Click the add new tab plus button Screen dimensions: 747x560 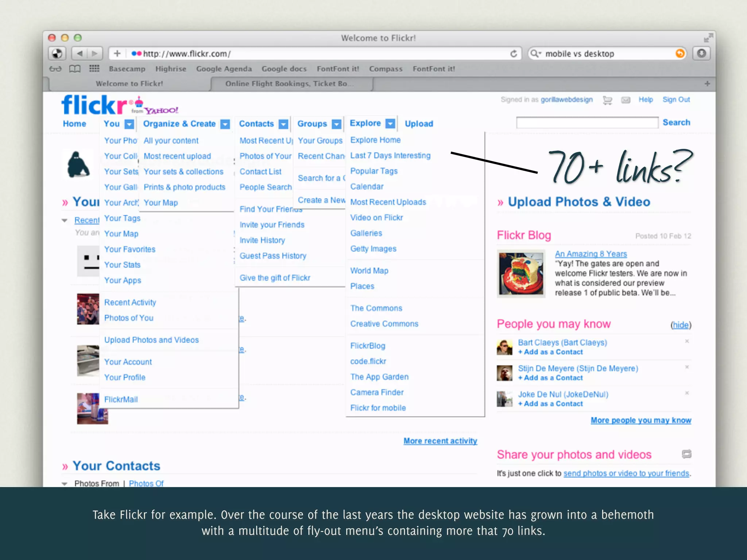[x=707, y=83]
